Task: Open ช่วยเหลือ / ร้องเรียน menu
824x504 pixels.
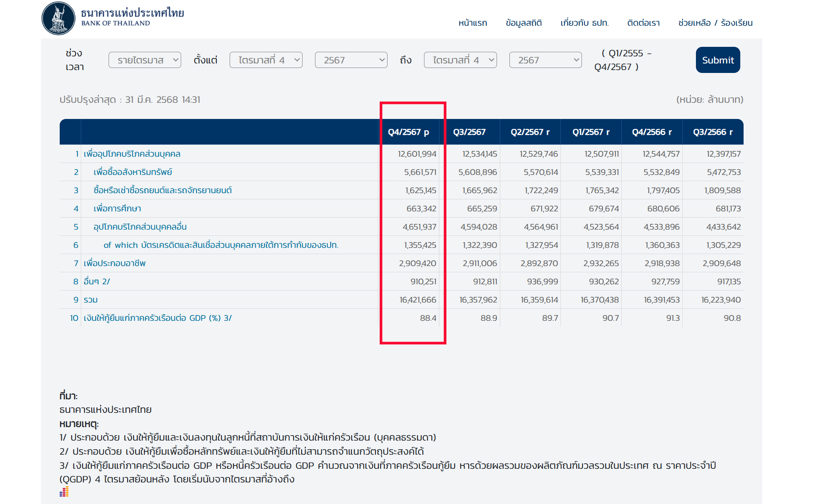Action: [x=715, y=23]
